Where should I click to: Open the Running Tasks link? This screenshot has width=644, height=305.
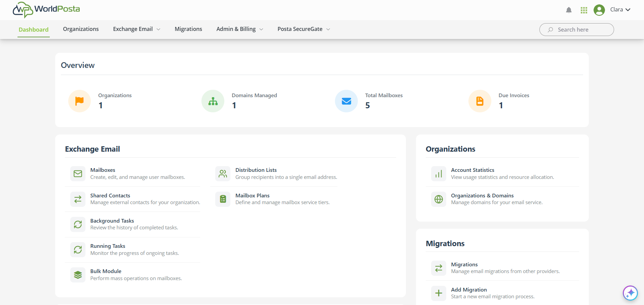coord(108,246)
